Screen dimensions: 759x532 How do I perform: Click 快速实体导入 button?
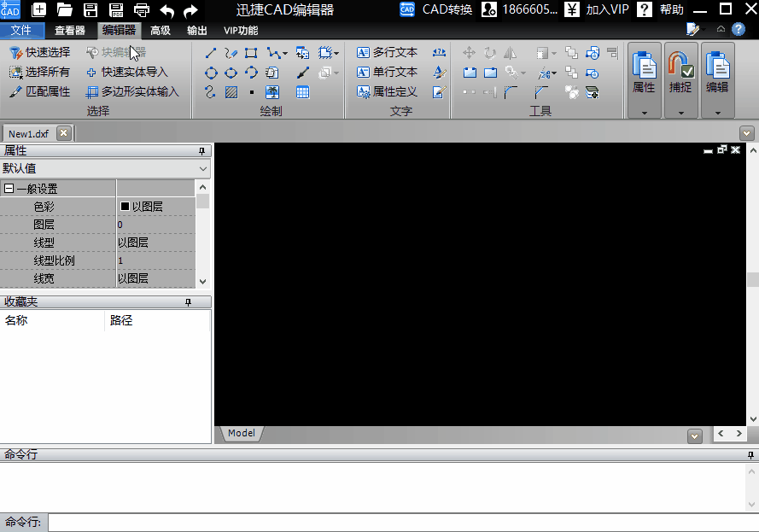[127, 72]
